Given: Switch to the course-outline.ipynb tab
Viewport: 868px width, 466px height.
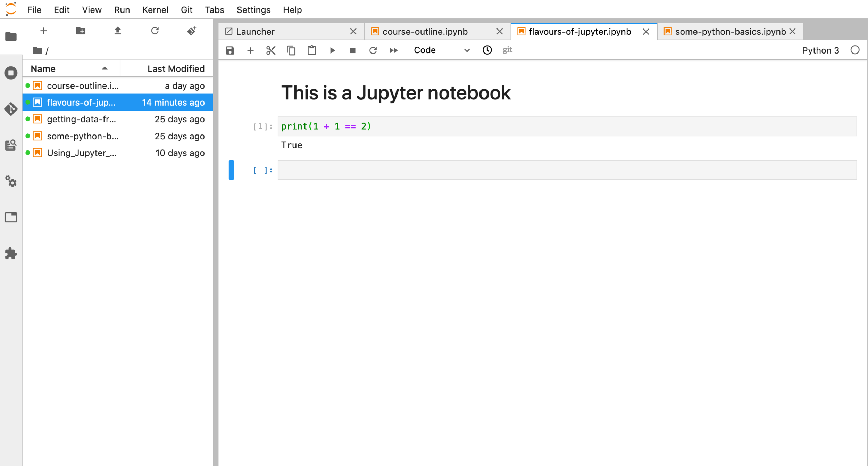Looking at the screenshot, I should pyautogui.click(x=425, y=32).
